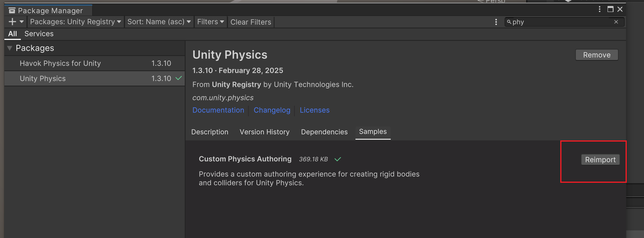
Task: Switch to the Services tab
Action: pyautogui.click(x=39, y=34)
